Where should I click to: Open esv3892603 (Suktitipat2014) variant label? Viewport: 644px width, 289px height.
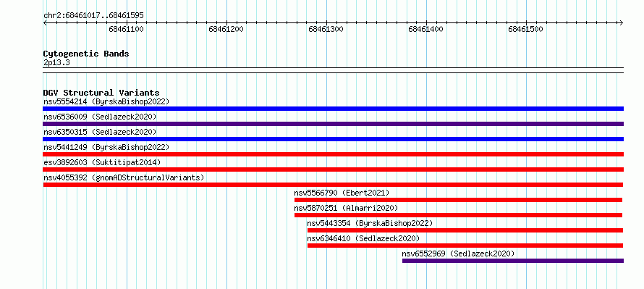(x=102, y=162)
